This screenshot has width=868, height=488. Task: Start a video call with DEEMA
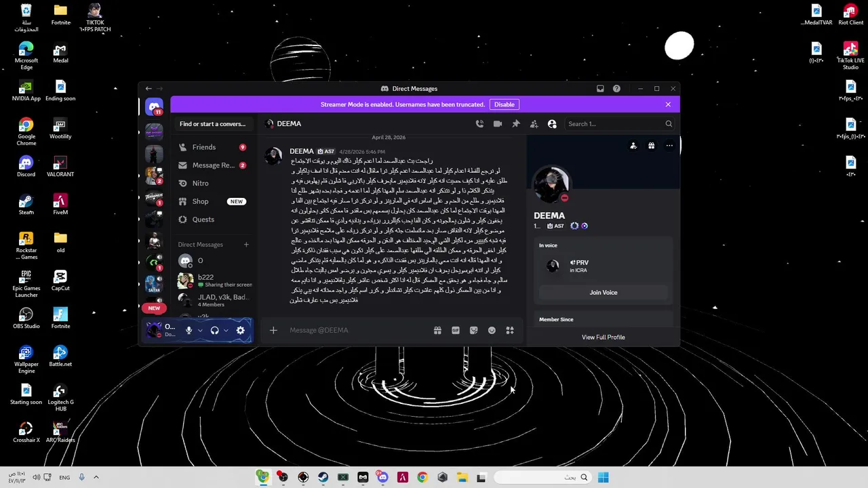tap(498, 124)
